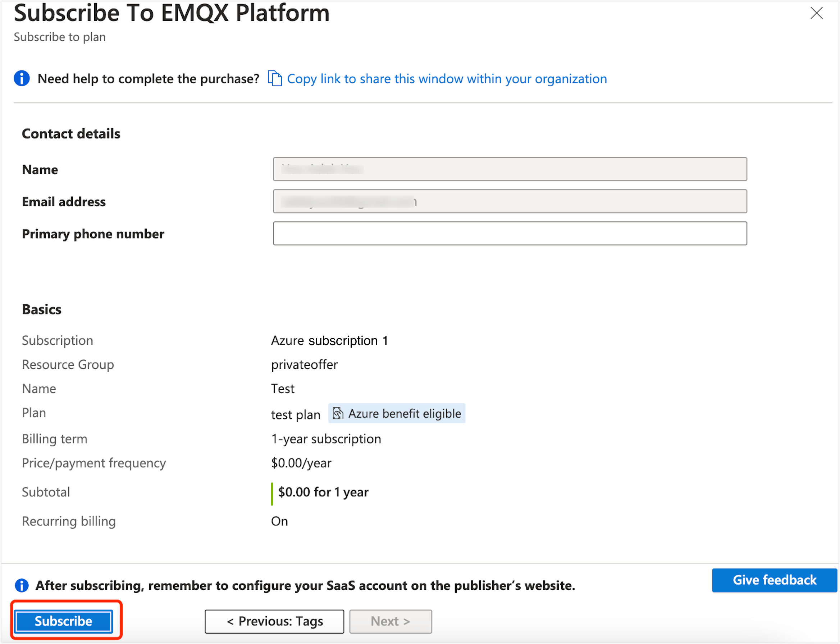Click the Azure benefit eligible label
840x644 pixels.
click(x=404, y=414)
